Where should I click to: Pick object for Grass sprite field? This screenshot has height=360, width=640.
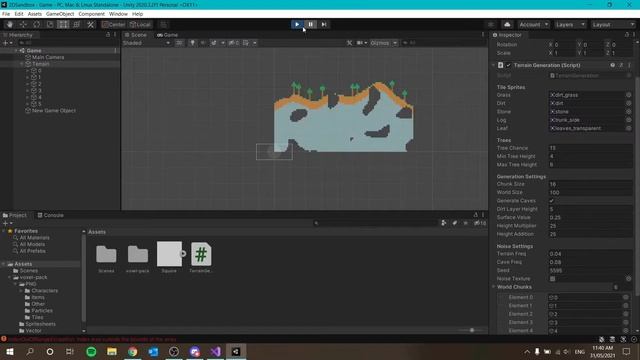(x=629, y=95)
